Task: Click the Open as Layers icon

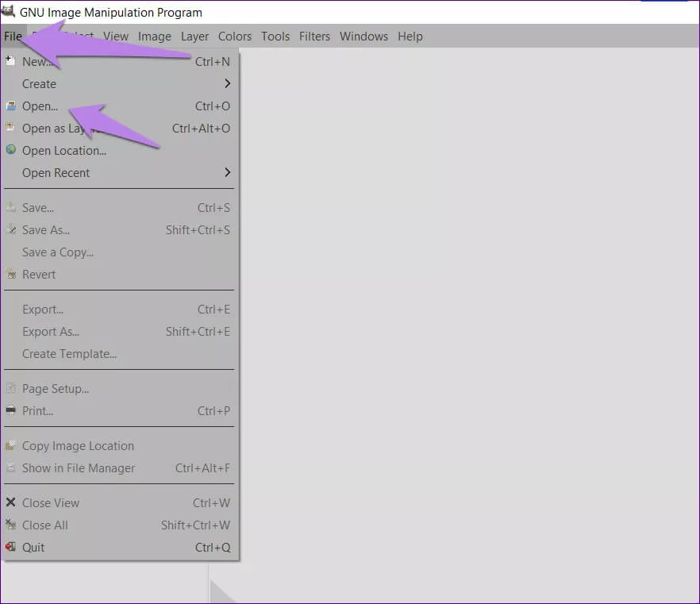Action: coord(10,128)
